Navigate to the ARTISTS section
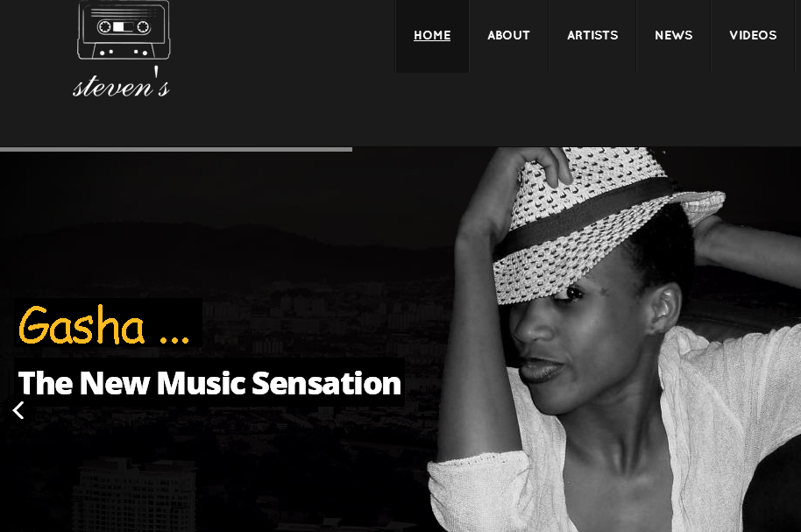Image resolution: width=801 pixels, height=532 pixels. [592, 35]
